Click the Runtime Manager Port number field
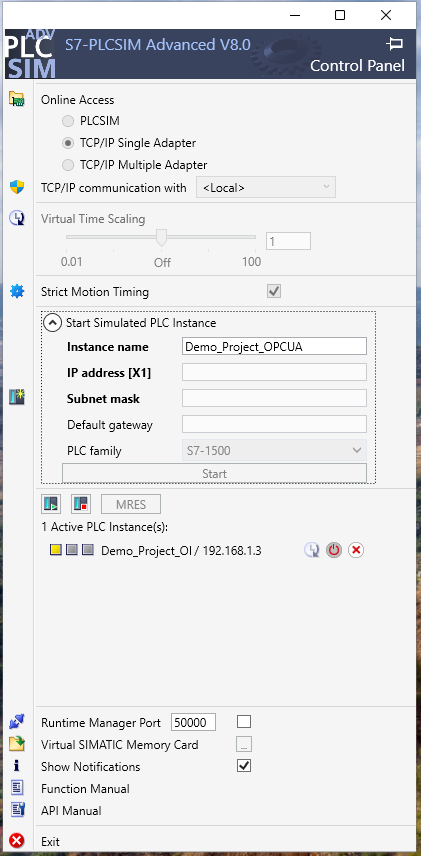Viewport: 421px width, 856px height. click(x=193, y=722)
